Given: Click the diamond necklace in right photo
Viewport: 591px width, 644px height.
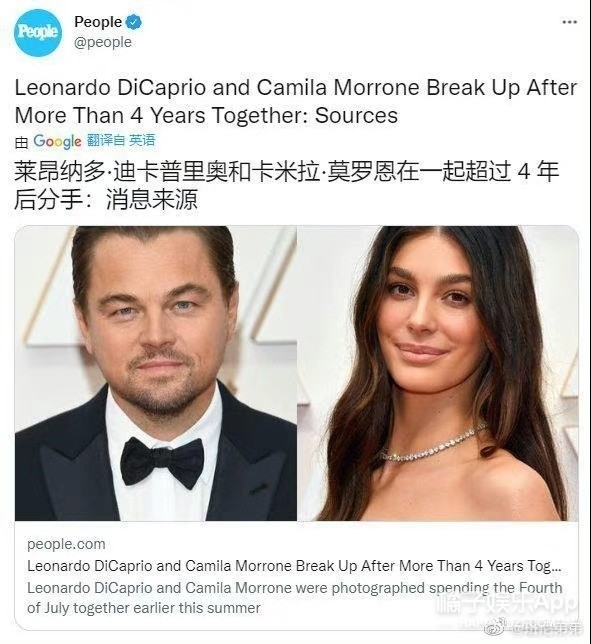Looking at the screenshot, I should (431, 446).
